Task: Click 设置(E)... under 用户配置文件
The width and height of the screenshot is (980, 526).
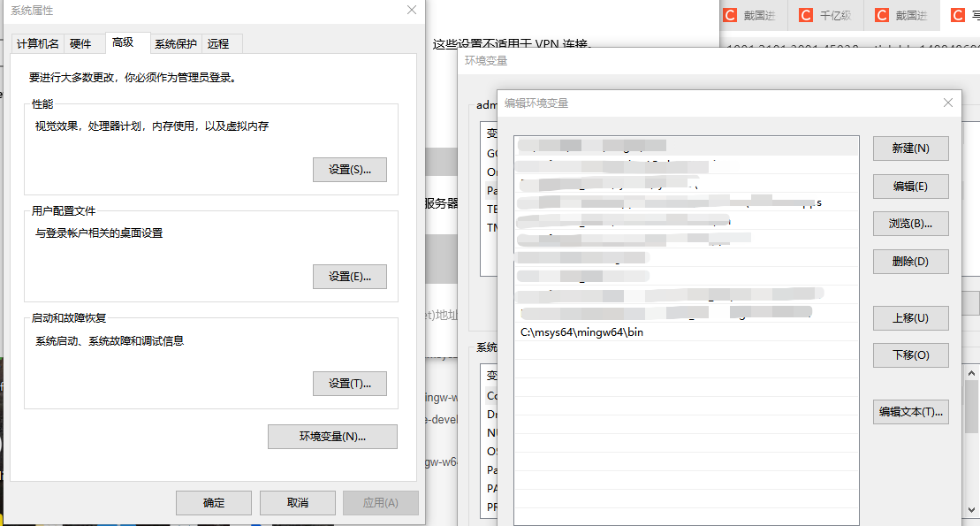Action: coord(350,277)
